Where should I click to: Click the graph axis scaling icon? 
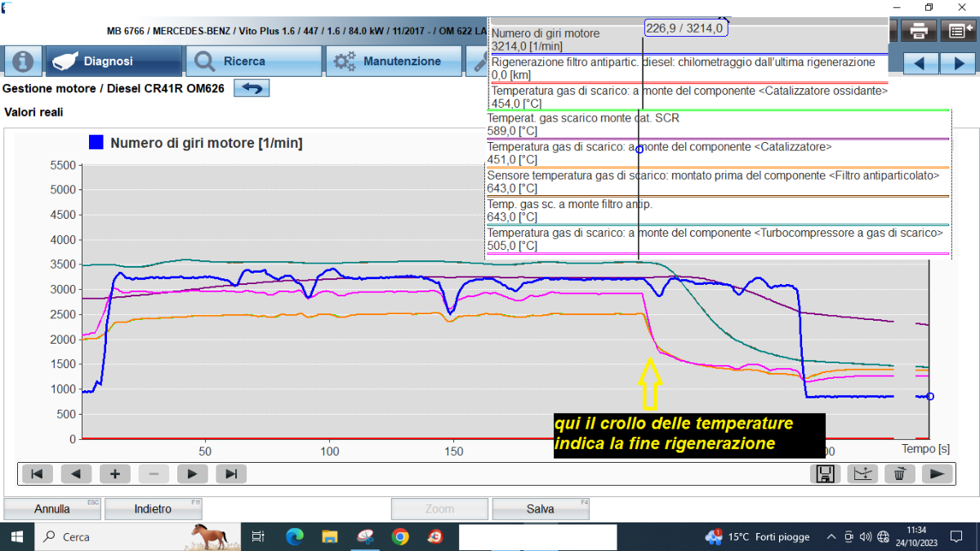862,473
